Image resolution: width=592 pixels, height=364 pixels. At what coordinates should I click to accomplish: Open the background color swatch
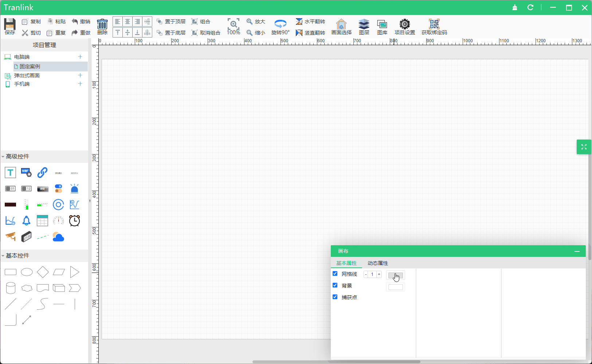(x=396, y=287)
